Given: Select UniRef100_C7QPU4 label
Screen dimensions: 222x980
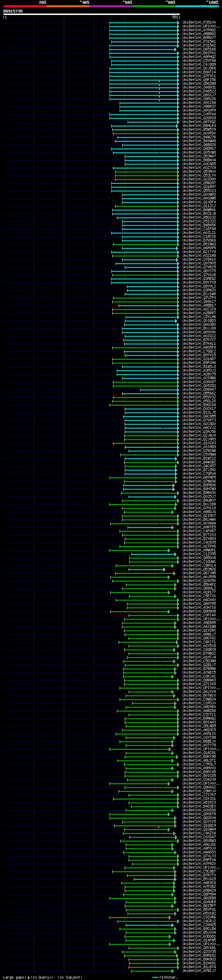Looking at the screenshot, I should click(199, 473).
